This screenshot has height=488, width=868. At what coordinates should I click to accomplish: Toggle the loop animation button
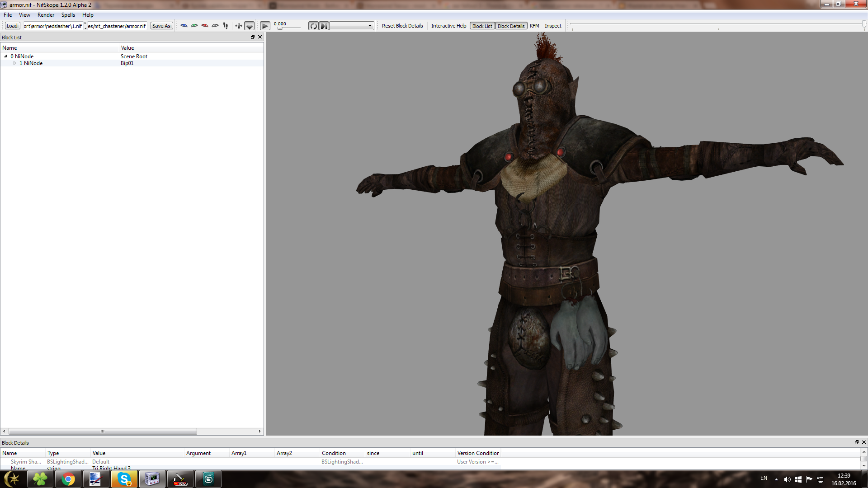[314, 26]
